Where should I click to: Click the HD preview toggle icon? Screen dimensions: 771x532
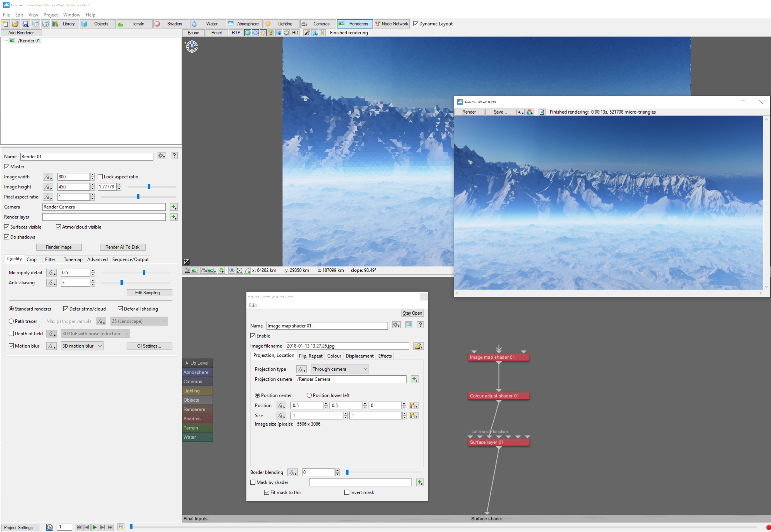click(x=295, y=33)
